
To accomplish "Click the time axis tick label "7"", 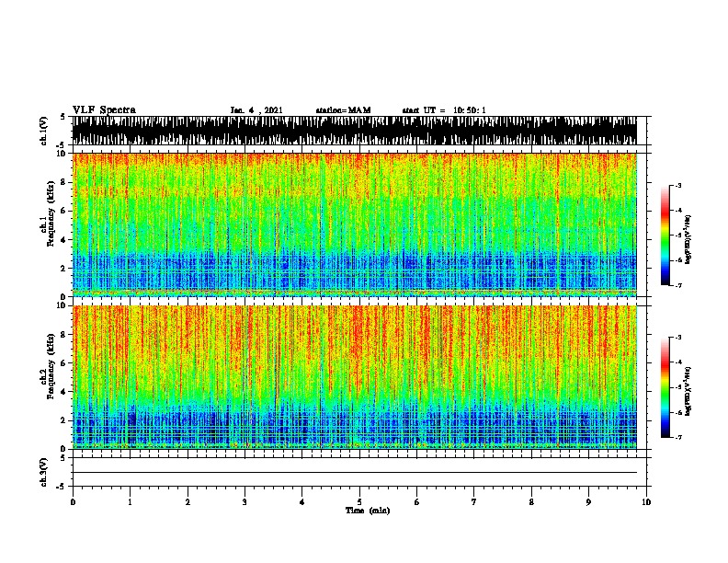I will (x=474, y=502).
